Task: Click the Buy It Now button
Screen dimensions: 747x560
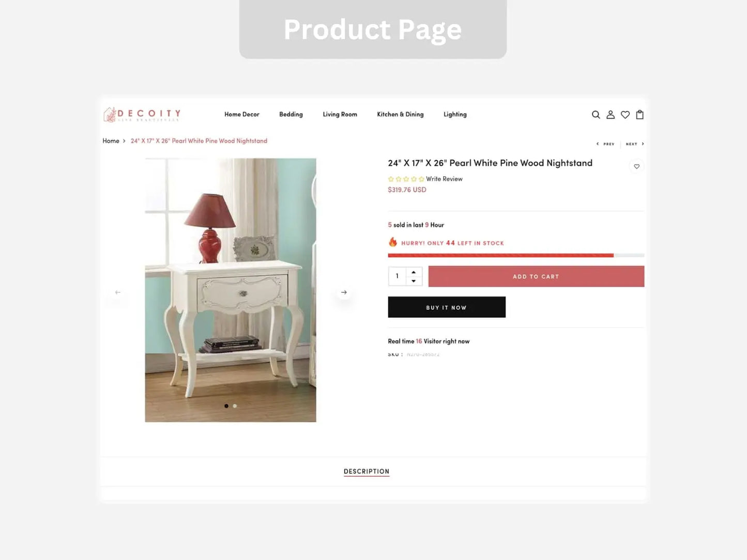Action: click(x=447, y=307)
